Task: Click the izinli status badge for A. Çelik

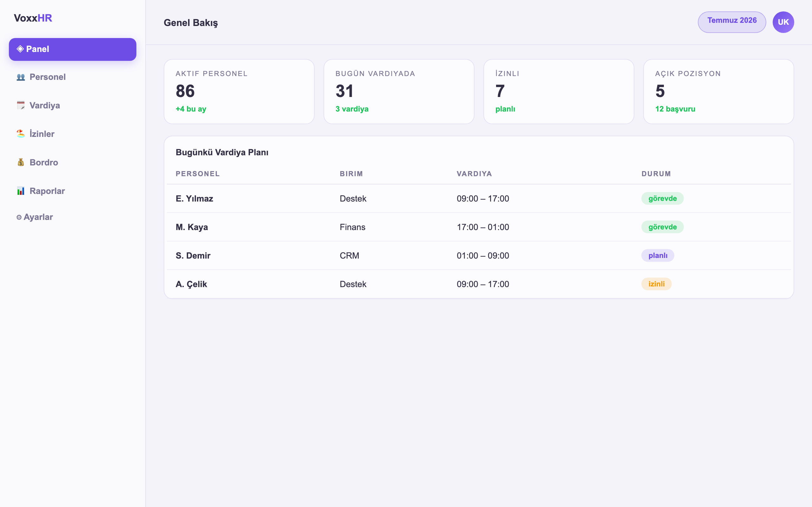Action: point(656,284)
